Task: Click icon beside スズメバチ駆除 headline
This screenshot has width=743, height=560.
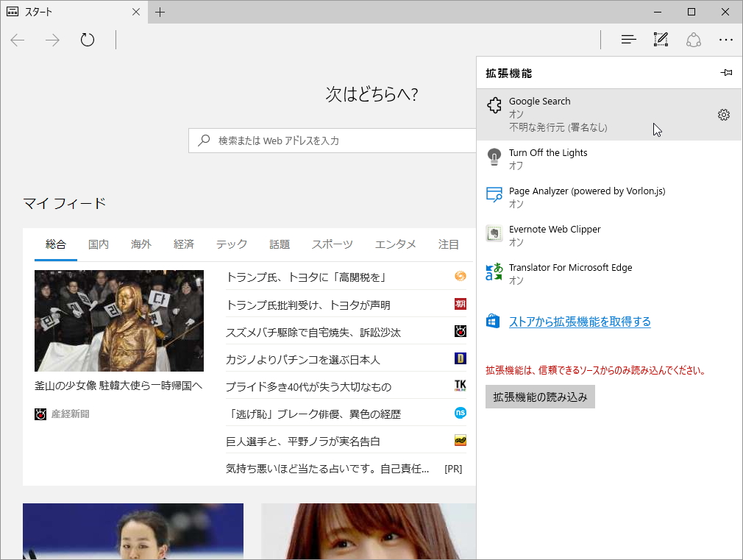Action: click(460, 331)
